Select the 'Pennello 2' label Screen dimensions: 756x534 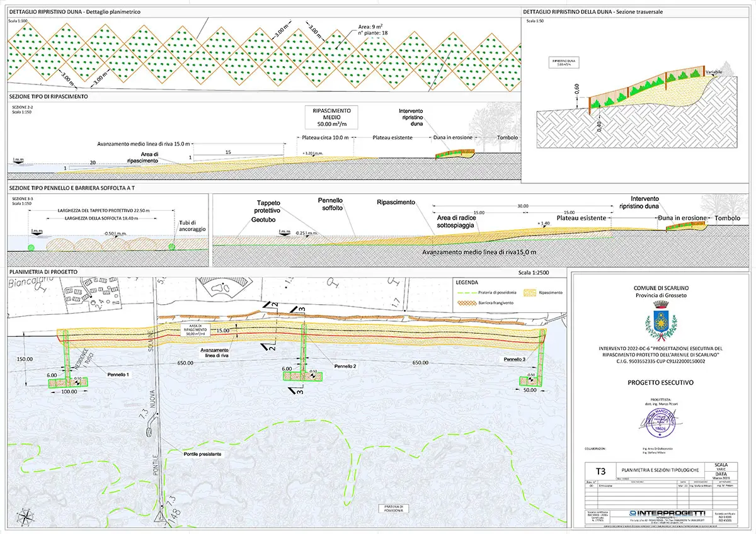pos(346,365)
